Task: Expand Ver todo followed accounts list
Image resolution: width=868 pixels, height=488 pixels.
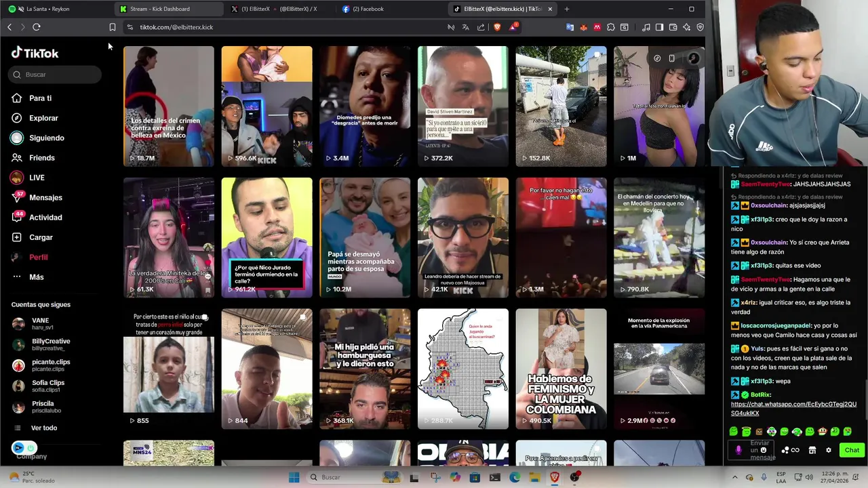Action: point(35,428)
